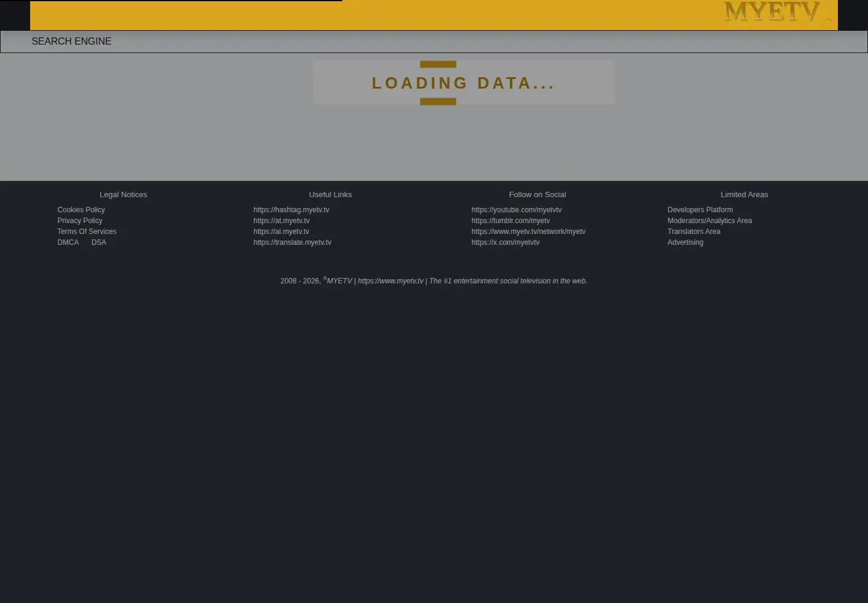Open the Cookies Policy link
868x603 pixels.
pos(81,210)
